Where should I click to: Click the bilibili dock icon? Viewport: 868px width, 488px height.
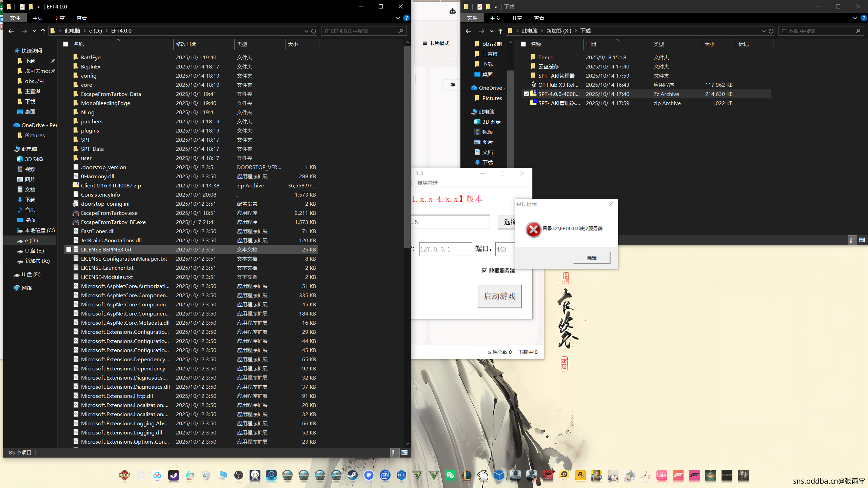point(662,475)
